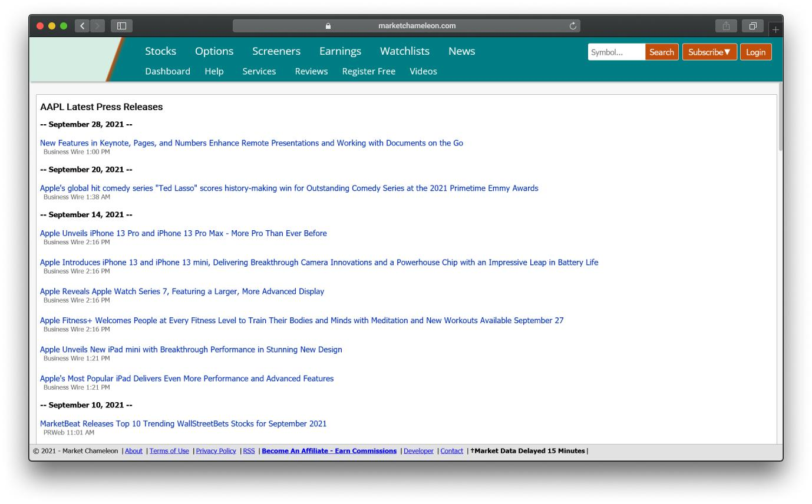Viewport: 812px width, 504px height.
Task: Expand the Subscribe dropdown
Action: 709,52
